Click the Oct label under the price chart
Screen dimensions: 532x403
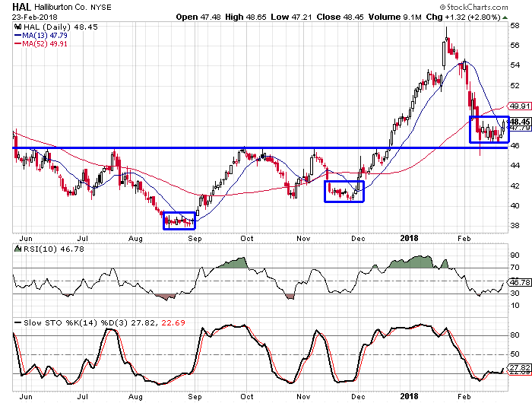tap(247, 238)
